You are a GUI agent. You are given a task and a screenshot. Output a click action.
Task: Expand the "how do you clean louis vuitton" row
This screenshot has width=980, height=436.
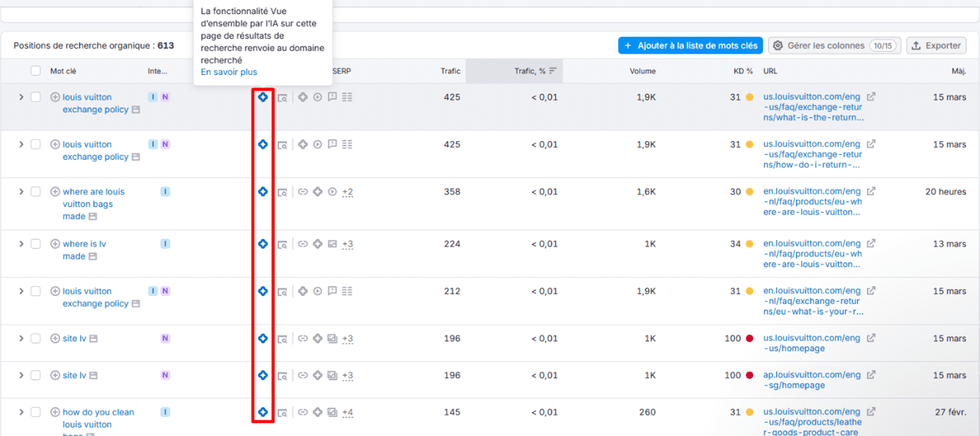click(x=21, y=412)
